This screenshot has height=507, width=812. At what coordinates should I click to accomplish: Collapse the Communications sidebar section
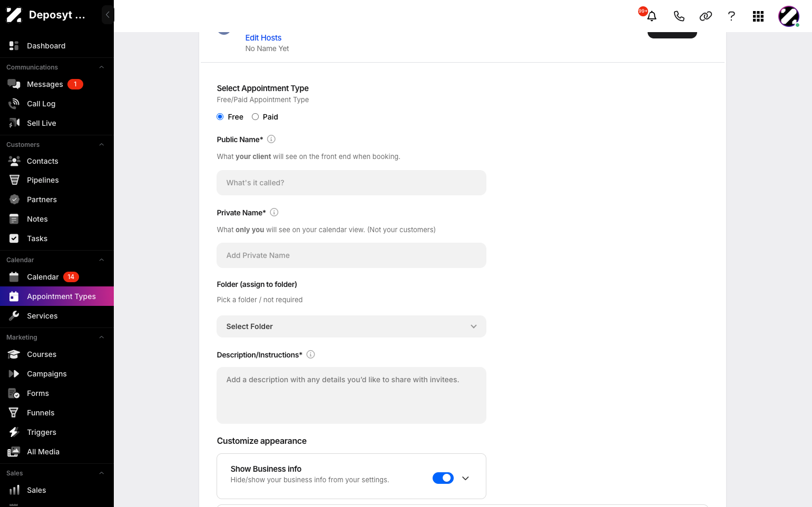tap(102, 67)
